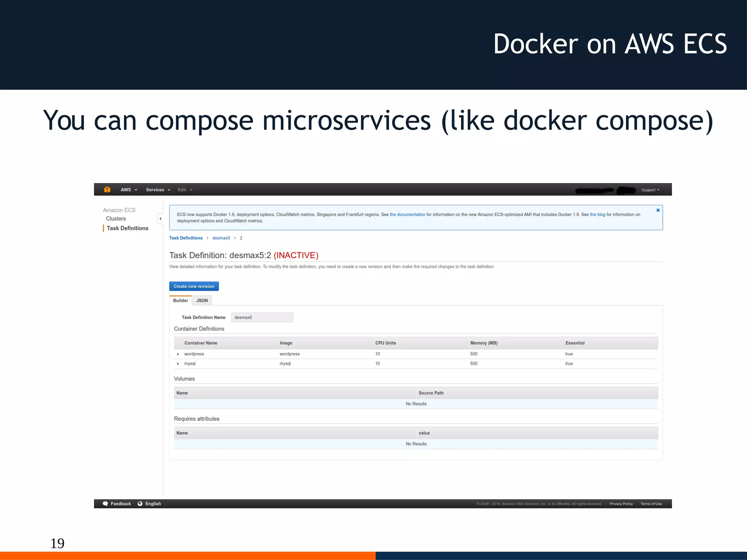Select Task Definitions in the sidebar
The image size is (747, 560).
(x=127, y=228)
